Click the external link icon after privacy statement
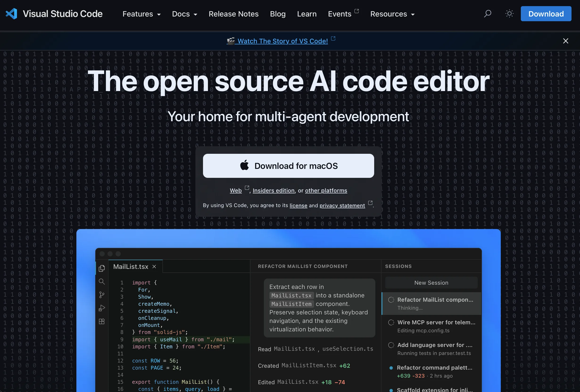The width and height of the screenshot is (580, 392). (x=370, y=203)
